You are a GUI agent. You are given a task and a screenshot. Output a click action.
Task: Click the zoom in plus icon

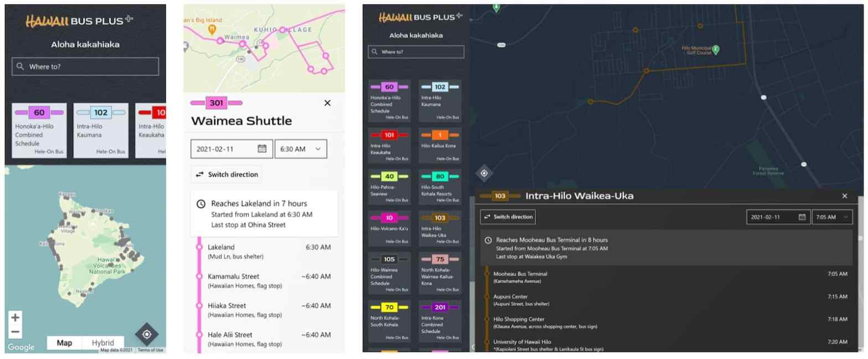point(15,317)
